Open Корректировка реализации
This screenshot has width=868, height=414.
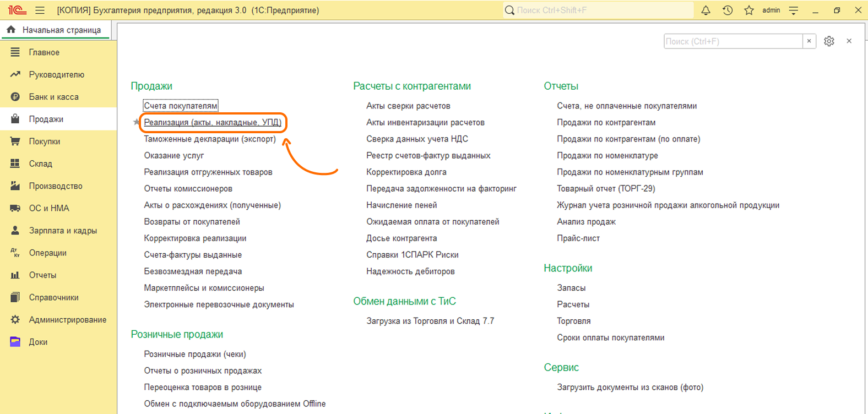(x=195, y=238)
